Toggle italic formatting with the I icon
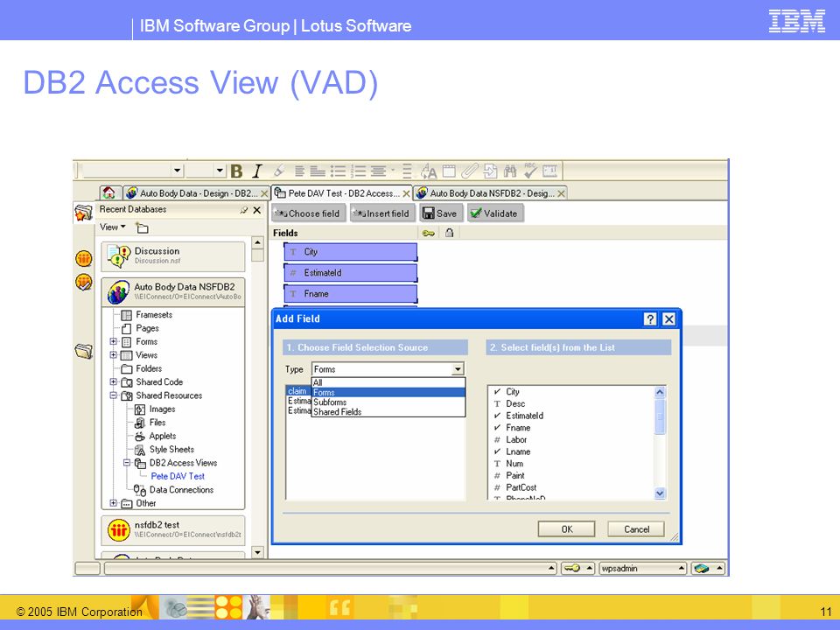 coord(257,171)
